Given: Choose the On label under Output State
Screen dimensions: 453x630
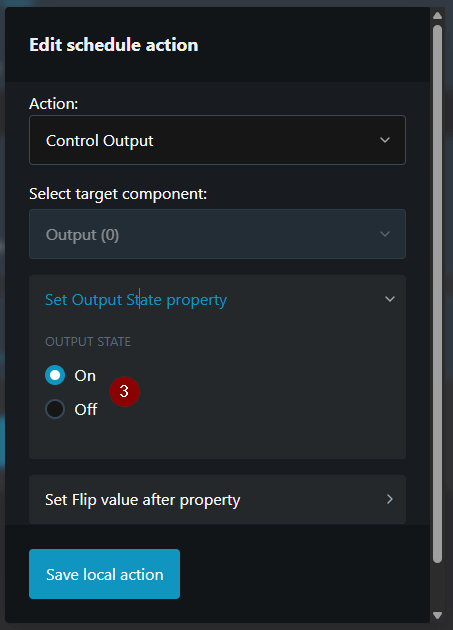Looking at the screenshot, I should coord(85,376).
